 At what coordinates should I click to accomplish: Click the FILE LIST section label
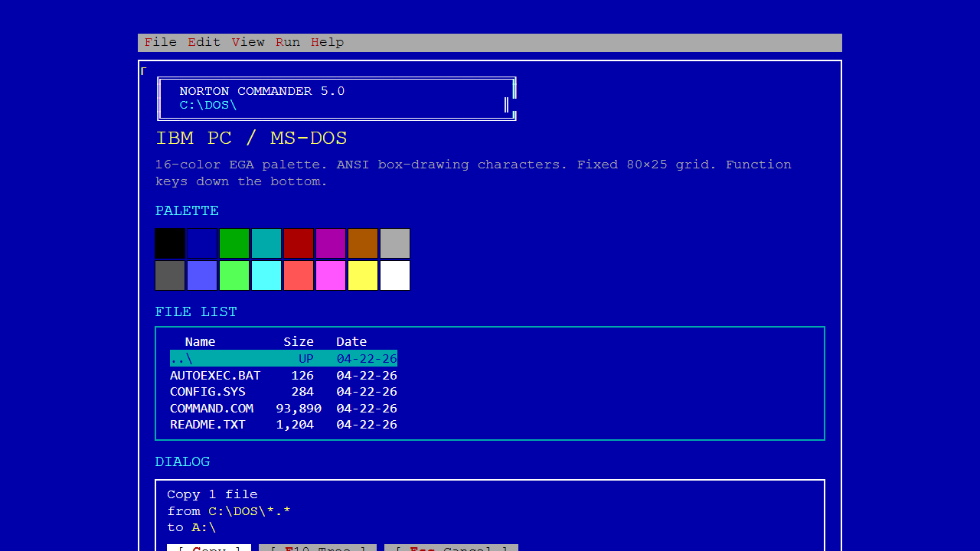(x=196, y=312)
